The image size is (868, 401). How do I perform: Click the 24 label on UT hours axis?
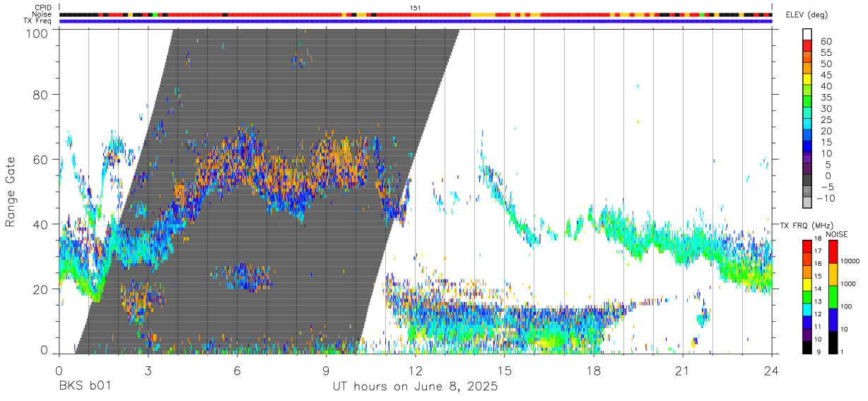pos(771,371)
